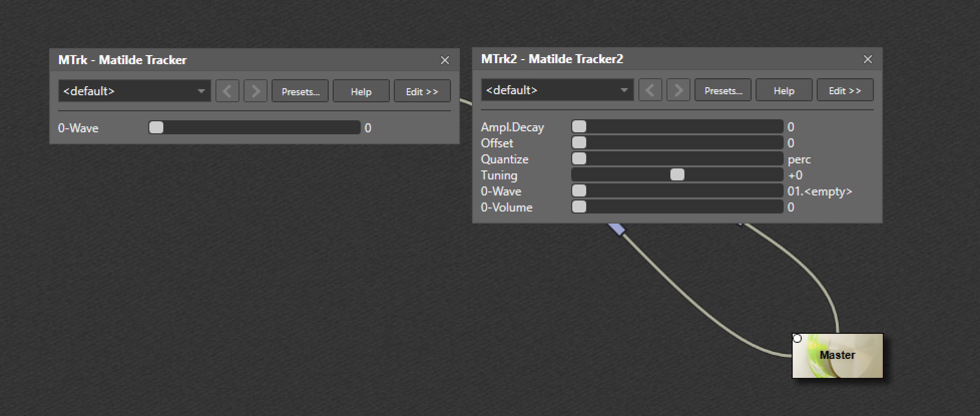Open the default preset dropdown in Matilde Tracker

tap(134, 91)
